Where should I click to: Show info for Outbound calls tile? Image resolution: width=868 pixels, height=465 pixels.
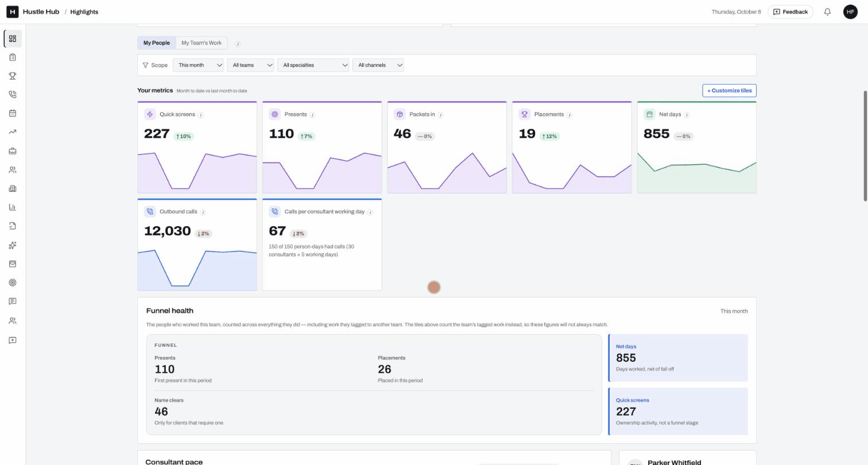pyautogui.click(x=203, y=212)
